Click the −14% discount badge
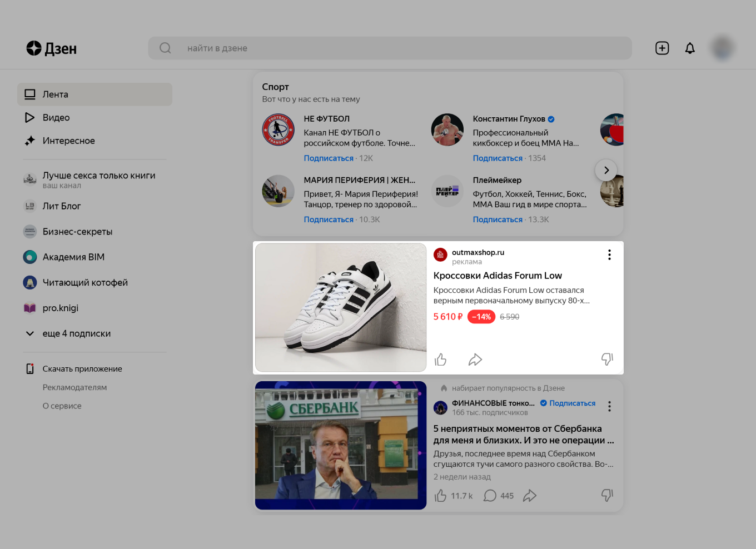 [x=481, y=317]
